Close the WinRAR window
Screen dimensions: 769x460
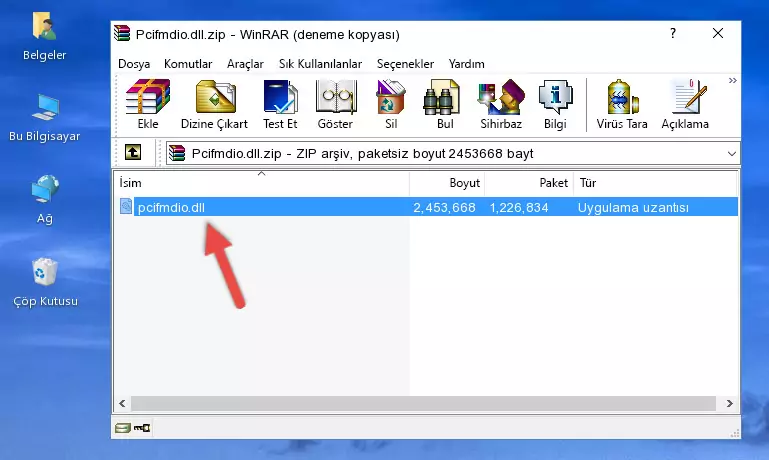coord(718,33)
